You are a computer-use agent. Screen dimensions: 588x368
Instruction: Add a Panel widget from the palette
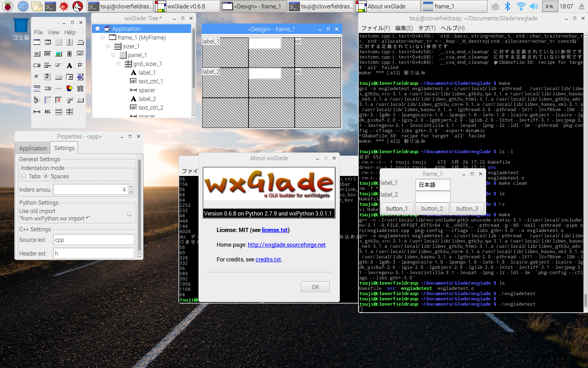point(58,42)
